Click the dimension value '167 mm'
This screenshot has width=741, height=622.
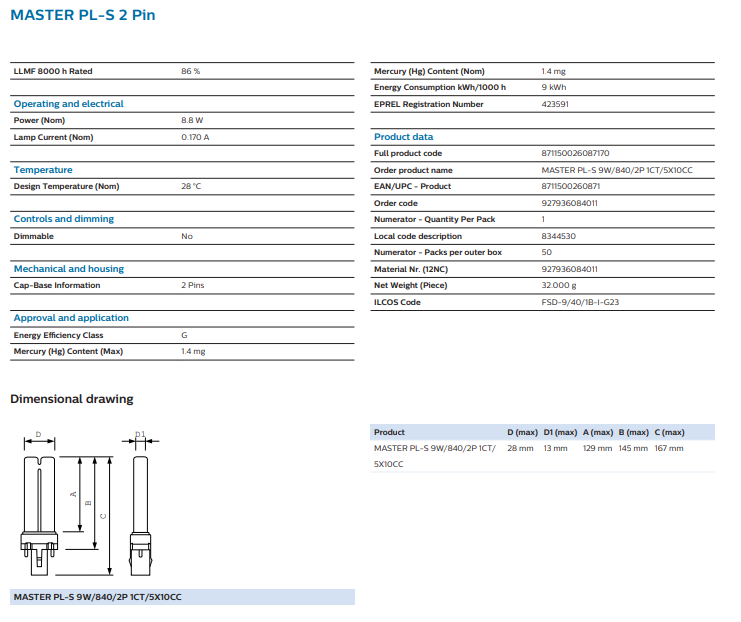tap(669, 449)
